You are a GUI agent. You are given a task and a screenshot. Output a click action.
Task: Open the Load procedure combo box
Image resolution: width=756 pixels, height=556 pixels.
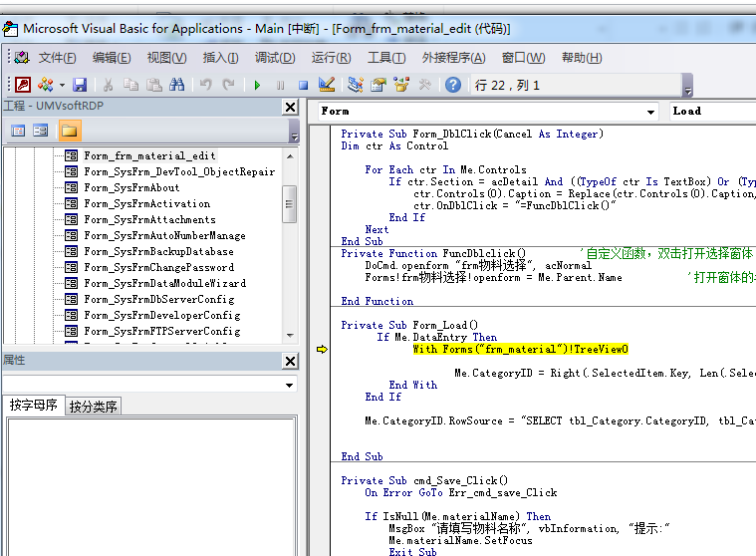pos(712,111)
